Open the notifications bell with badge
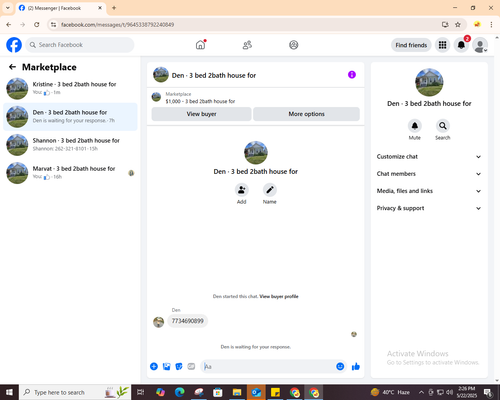The image size is (500, 400). tap(461, 45)
